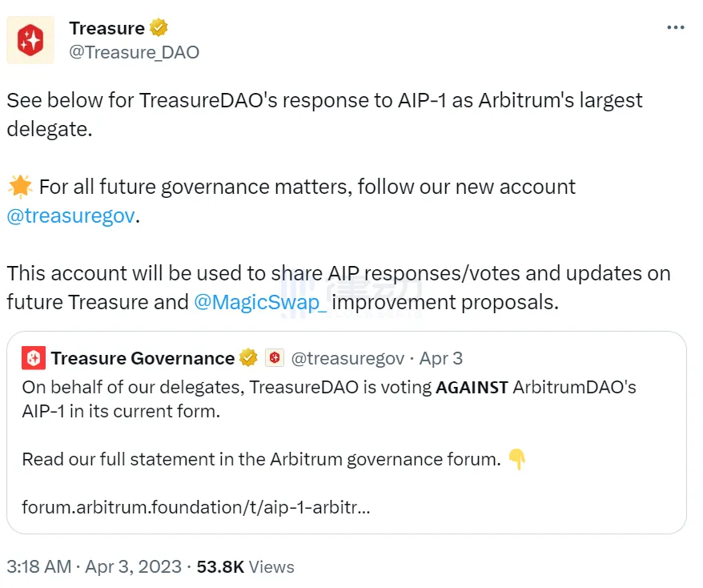Viewport: 703px width, 588px height.
Task: Open the tweet's more options menu
Action: tap(676, 27)
